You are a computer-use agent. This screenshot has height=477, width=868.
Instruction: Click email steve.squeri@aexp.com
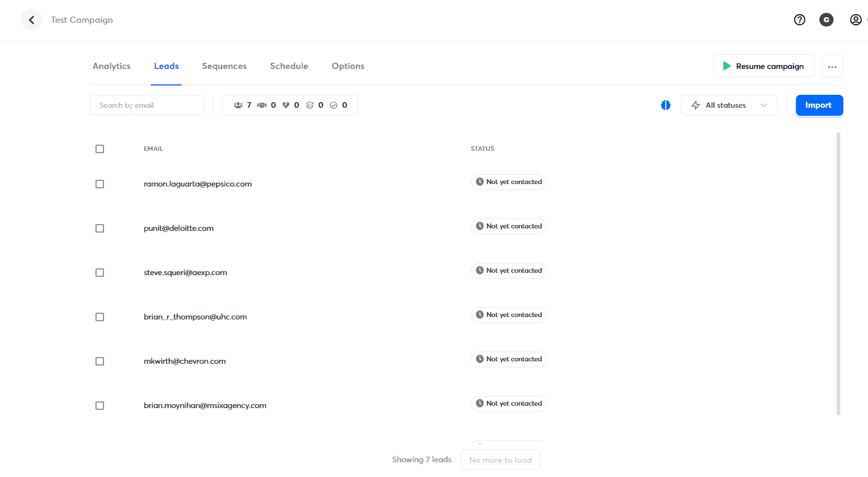(185, 273)
